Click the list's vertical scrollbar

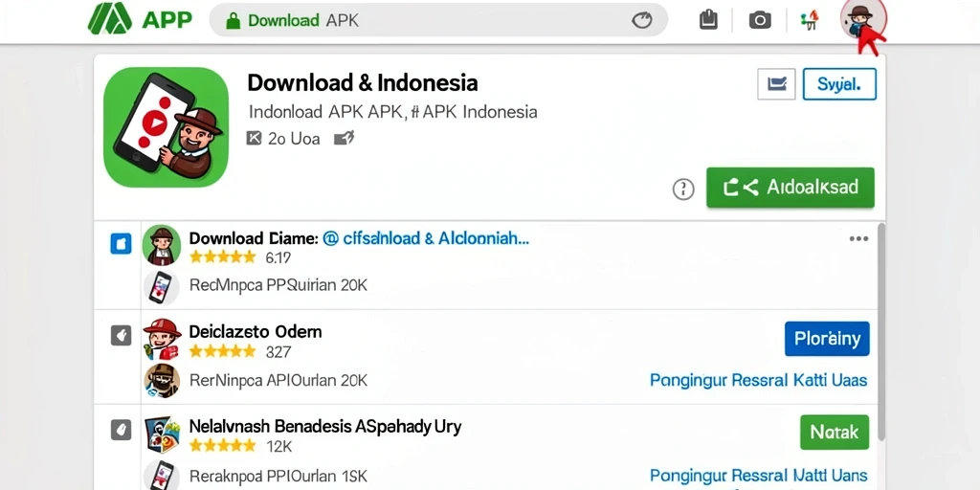[x=881, y=331]
